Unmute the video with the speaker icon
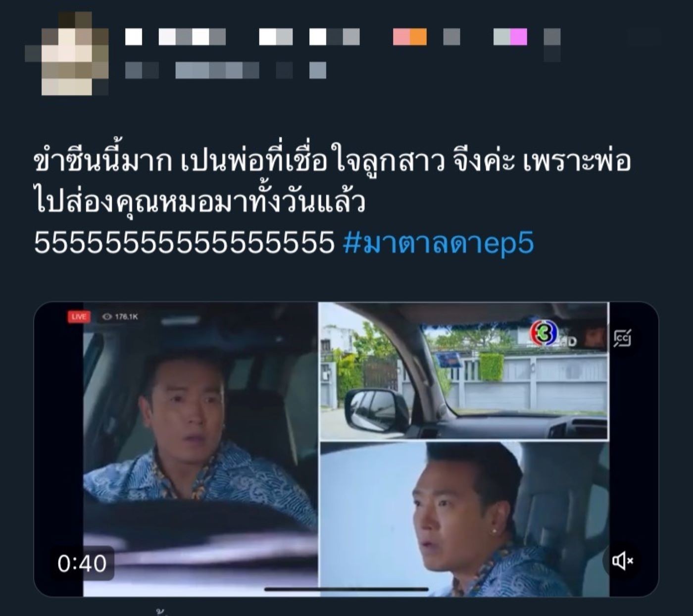Image resolution: width=693 pixels, height=616 pixels. (x=623, y=561)
